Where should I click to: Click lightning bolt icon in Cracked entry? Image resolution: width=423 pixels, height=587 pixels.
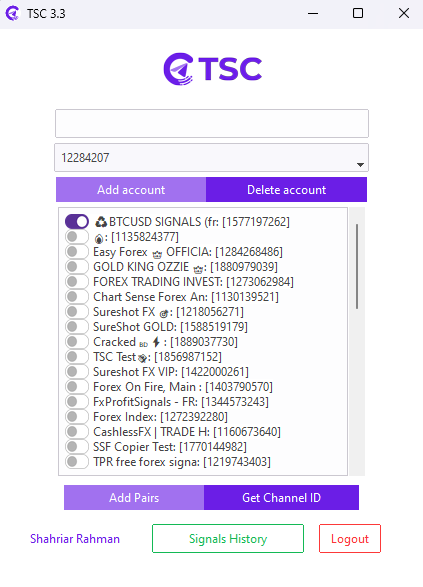tap(156, 342)
